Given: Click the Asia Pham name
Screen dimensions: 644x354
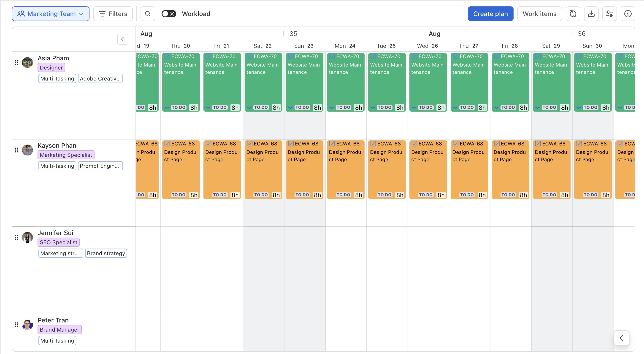Looking at the screenshot, I should pos(53,58).
